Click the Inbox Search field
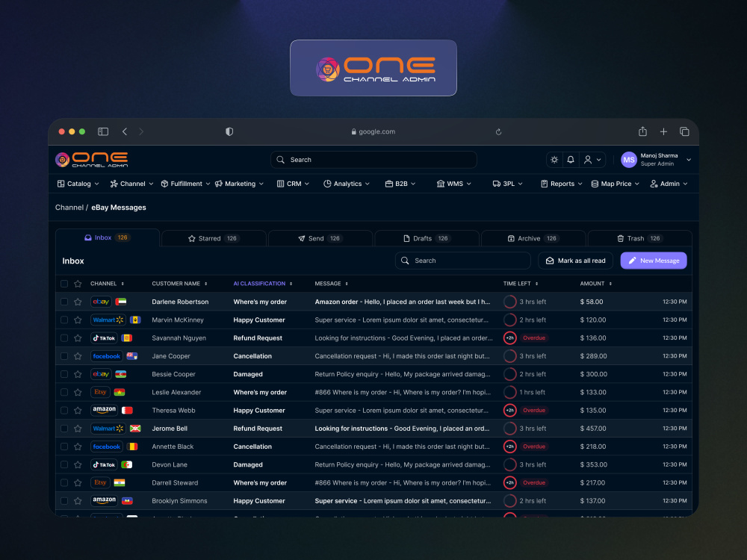 tap(462, 261)
